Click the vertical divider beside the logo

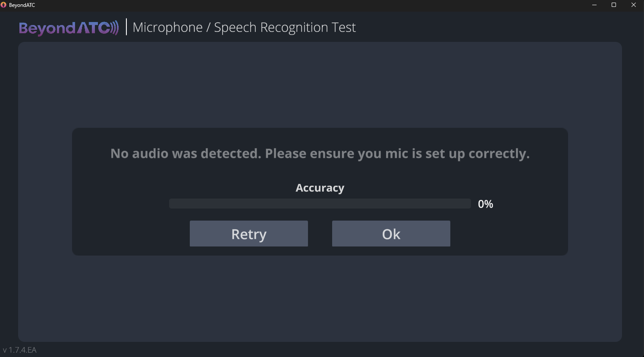[x=126, y=27]
